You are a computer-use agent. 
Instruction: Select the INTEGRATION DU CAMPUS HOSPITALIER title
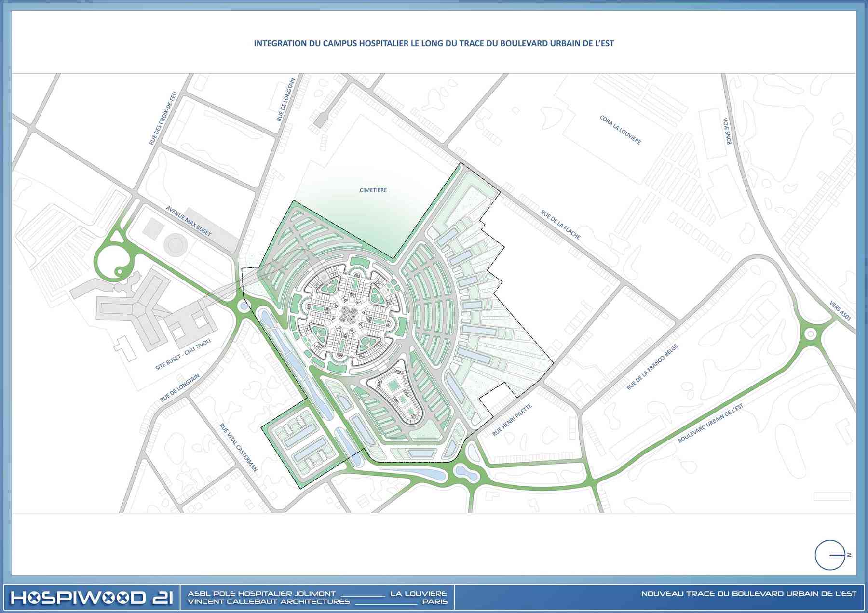click(x=434, y=42)
